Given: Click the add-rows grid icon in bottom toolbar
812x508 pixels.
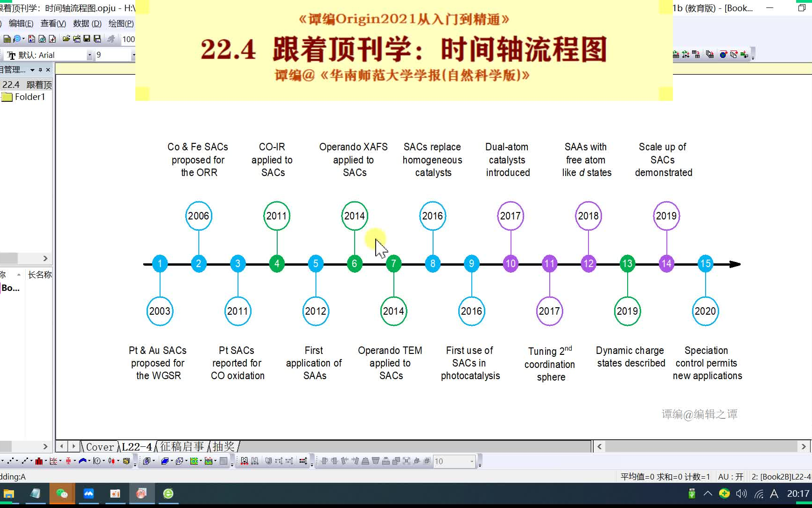Looking at the screenshot, I should [x=303, y=461].
